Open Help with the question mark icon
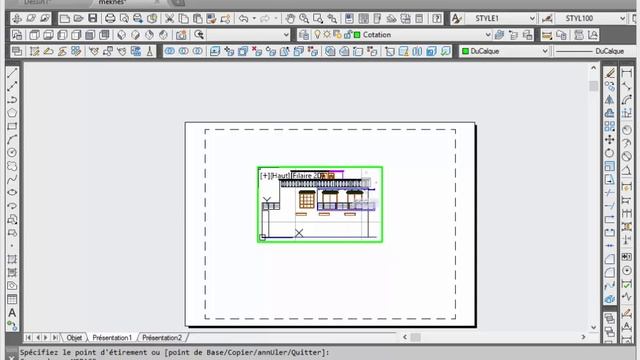The image size is (640, 360). tap(437, 18)
